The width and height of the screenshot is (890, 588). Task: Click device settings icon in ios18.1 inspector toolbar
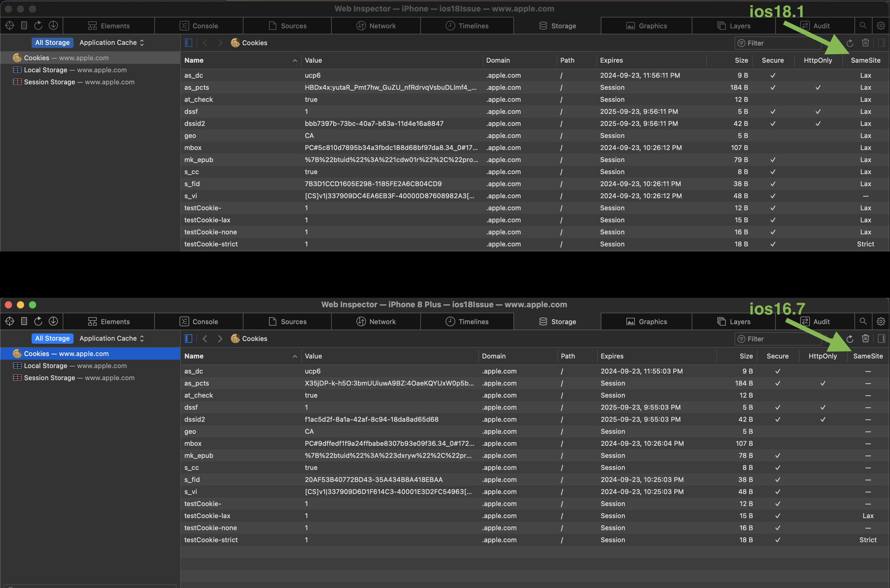[x=24, y=26]
